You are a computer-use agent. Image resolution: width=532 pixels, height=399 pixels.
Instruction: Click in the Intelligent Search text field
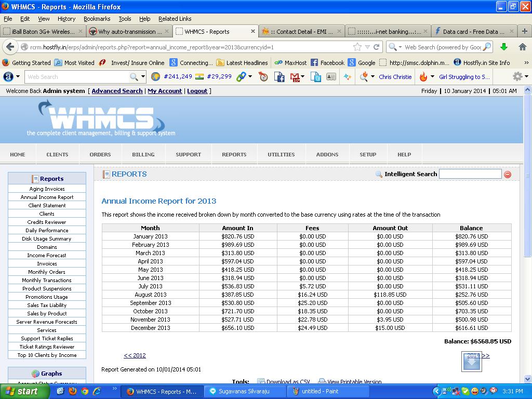click(470, 174)
